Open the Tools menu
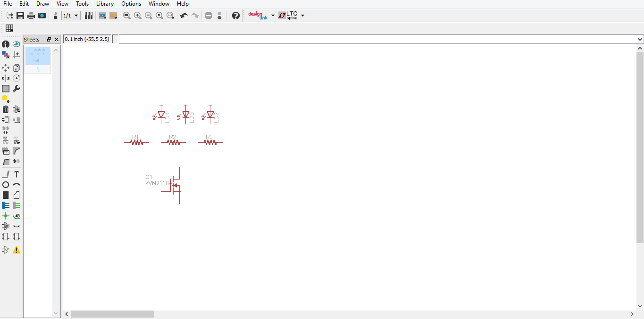Image resolution: width=644 pixels, height=319 pixels. click(x=82, y=4)
